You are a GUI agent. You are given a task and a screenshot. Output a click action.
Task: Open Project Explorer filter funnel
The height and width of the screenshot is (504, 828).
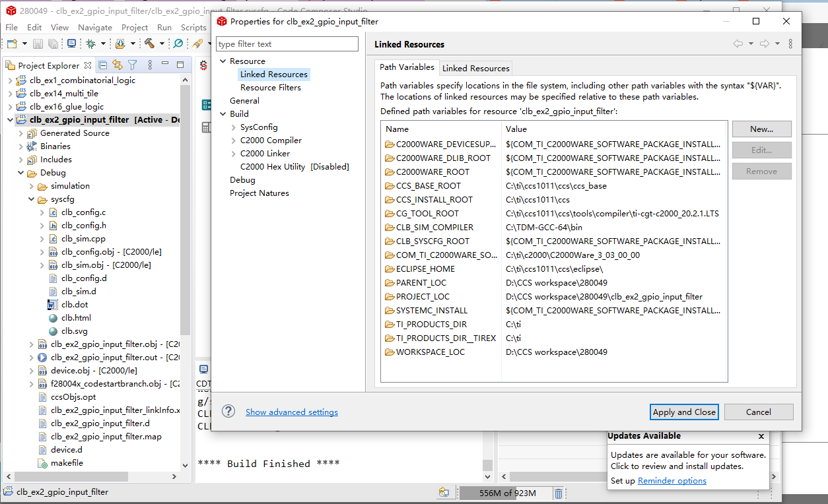pyautogui.click(x=132, y=65)
